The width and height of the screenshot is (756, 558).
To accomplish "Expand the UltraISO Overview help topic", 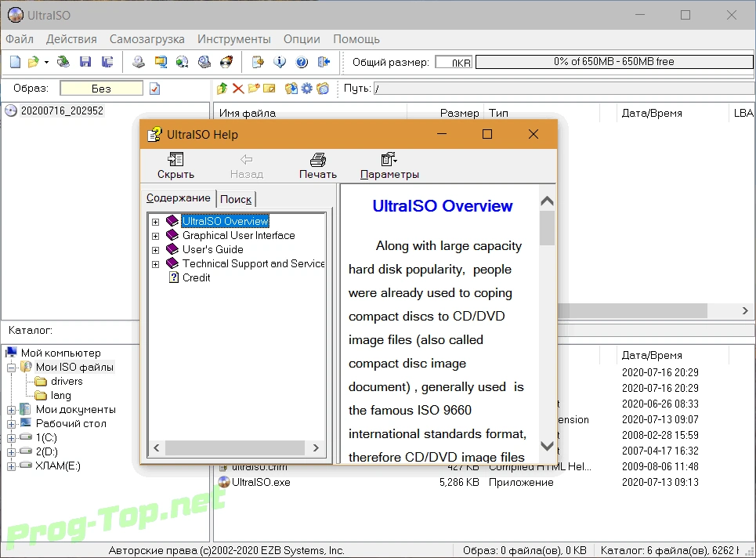I will [x=155, y=222].
